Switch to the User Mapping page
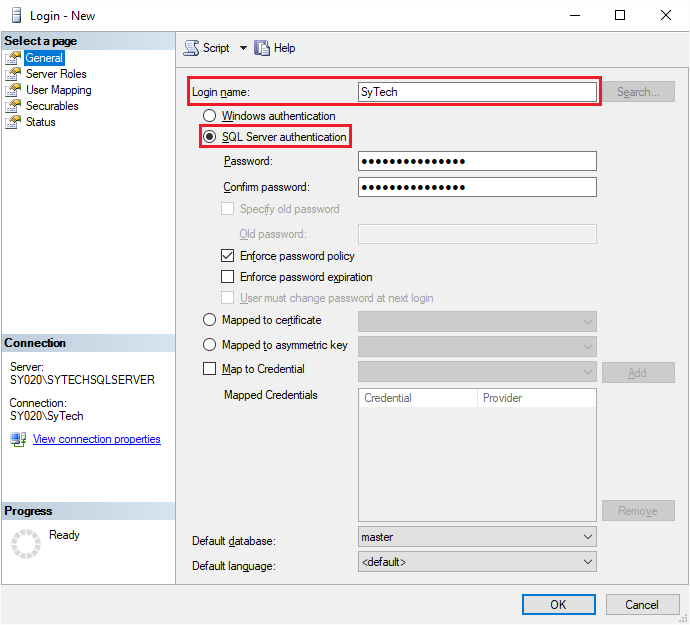This screenshot has width=690, height=625. point(59,90)
